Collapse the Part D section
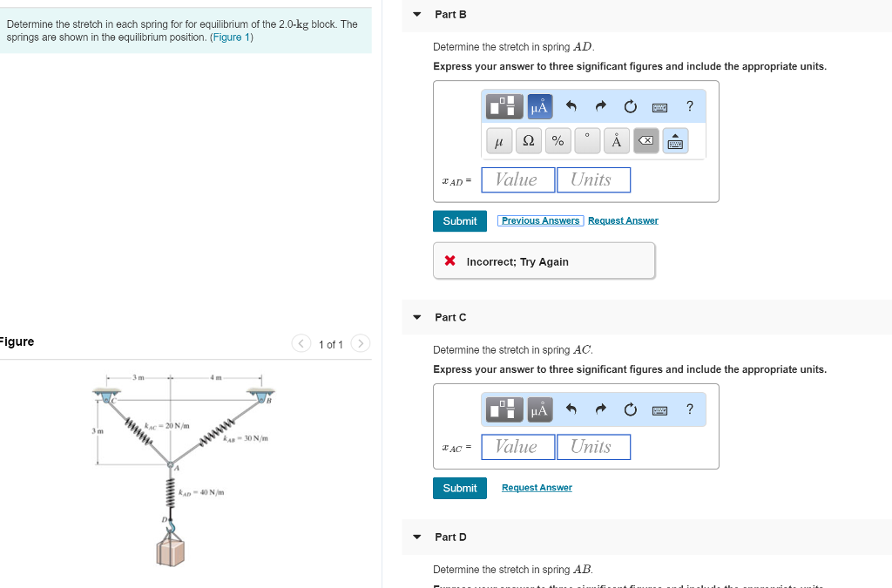 pyautogui.click(x=416, y=537)
